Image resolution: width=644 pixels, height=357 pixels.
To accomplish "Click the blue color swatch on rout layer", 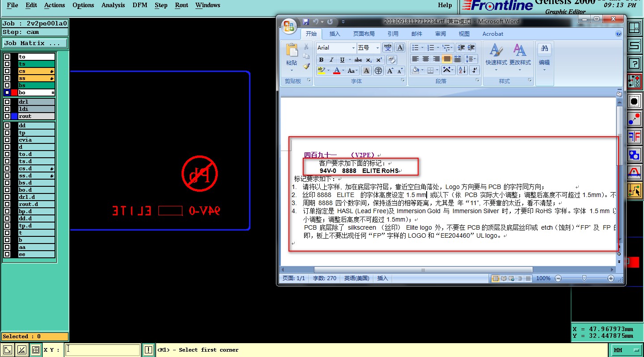I will coord(14,116).
